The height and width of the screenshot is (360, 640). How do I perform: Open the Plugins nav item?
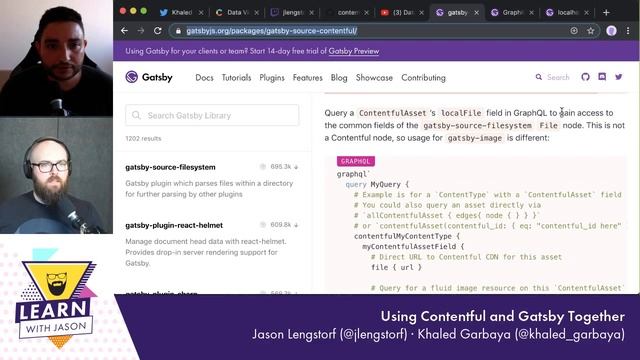pos(272,78)
